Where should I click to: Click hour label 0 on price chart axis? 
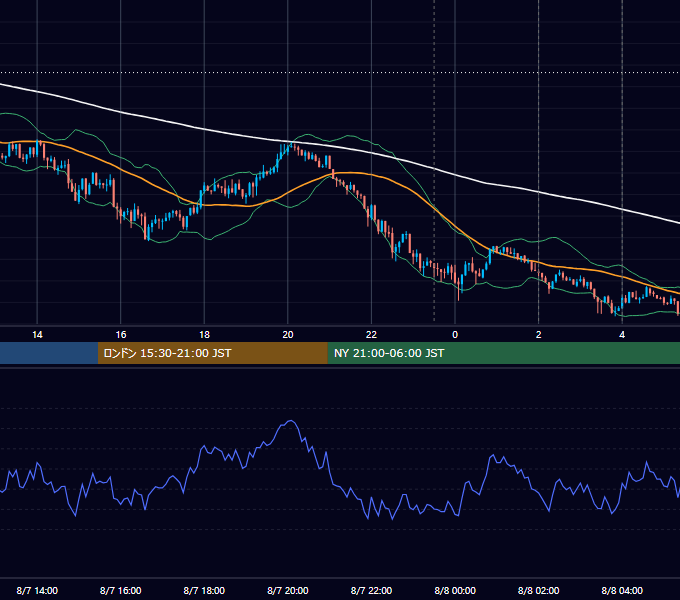(455, 335)
